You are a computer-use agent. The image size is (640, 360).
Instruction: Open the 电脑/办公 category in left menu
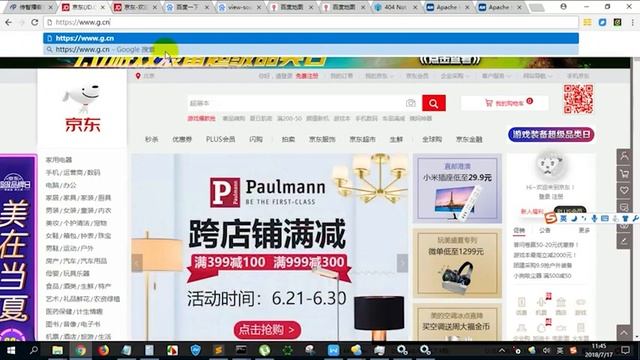[61, 185]
